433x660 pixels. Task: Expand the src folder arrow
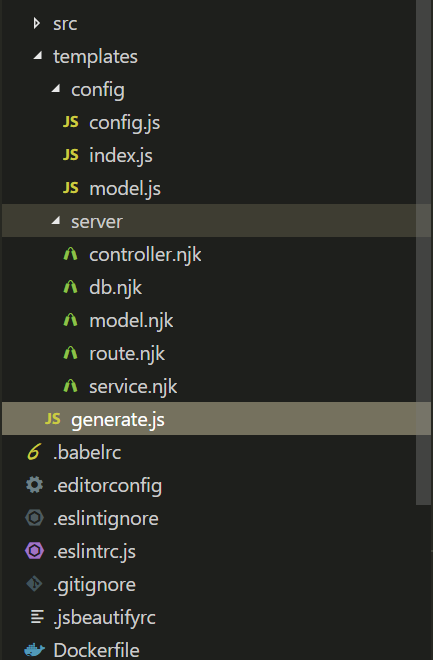click(37, 23)
